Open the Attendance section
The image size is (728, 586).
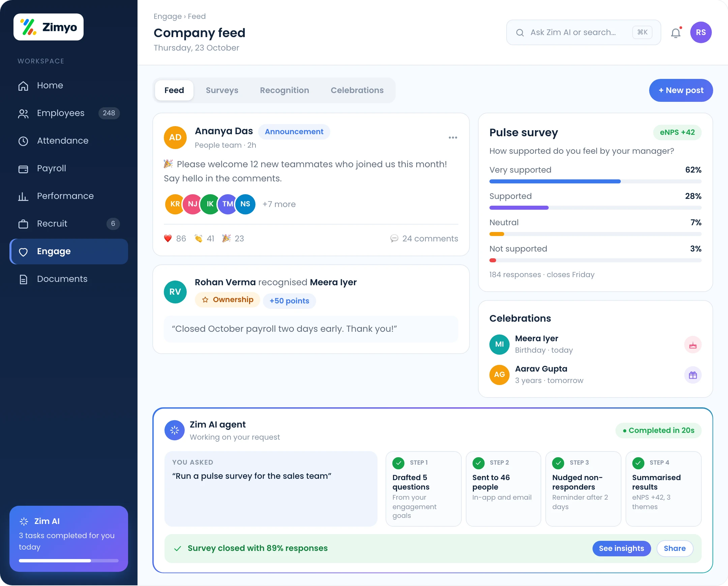[68, 141]
